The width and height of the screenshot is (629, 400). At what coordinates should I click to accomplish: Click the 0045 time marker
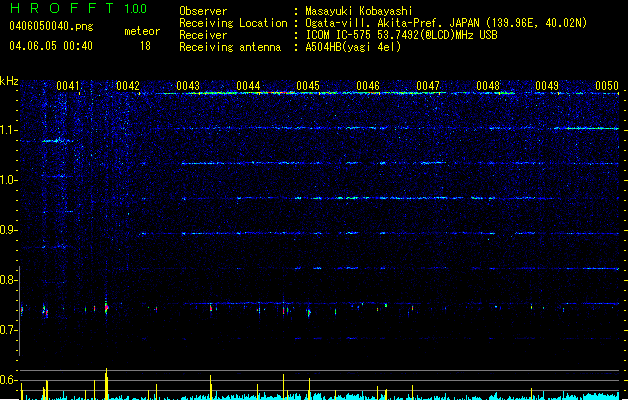coord(308,86)
